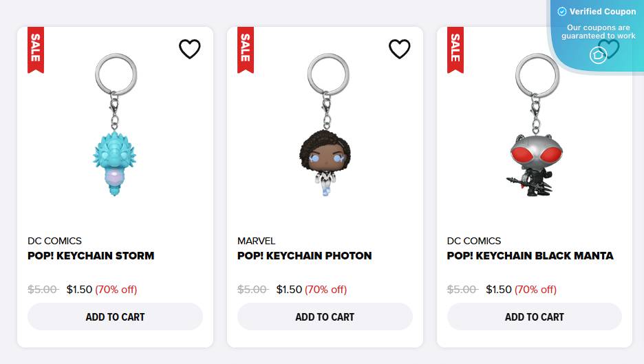The height and width of the screenshot is (364, 644).
Task: Add Pop! Keychain Storm to cart
Action: [x=115, y=317]
